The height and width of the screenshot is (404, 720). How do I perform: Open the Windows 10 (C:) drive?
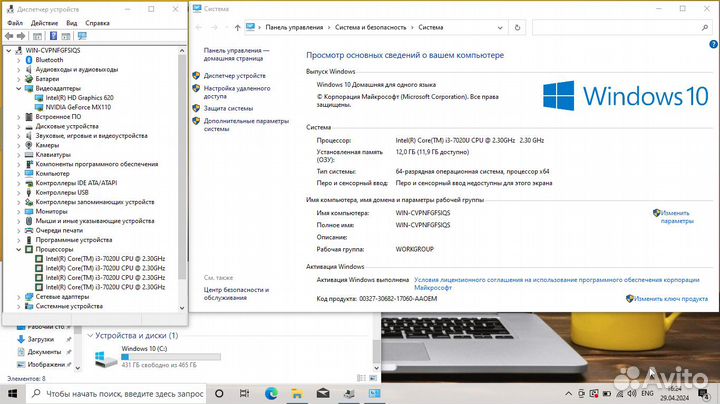pos(158,358)
